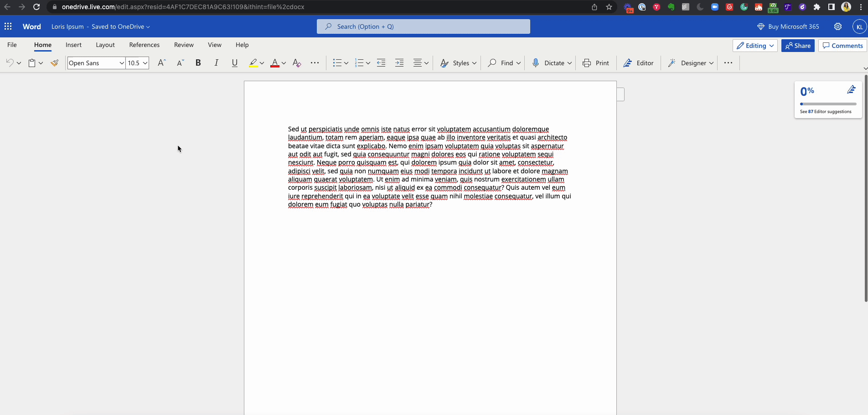Click the Grow Font icon
This screenshot has width=868, height=415.
coord(161,63)
